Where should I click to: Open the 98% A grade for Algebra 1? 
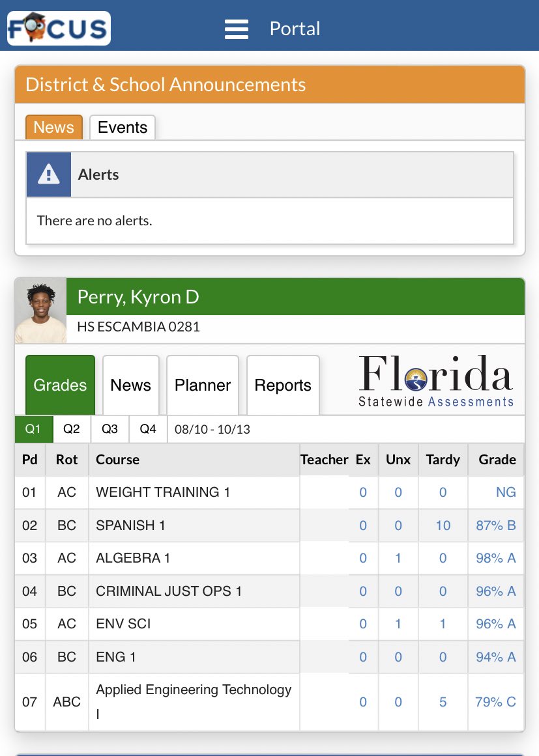coord(496,558)
